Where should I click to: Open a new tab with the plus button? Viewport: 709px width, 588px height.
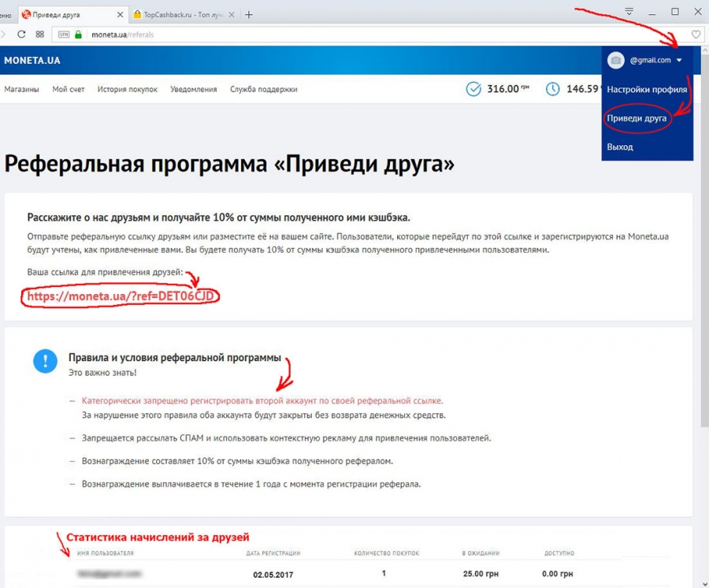coord(249,15)
